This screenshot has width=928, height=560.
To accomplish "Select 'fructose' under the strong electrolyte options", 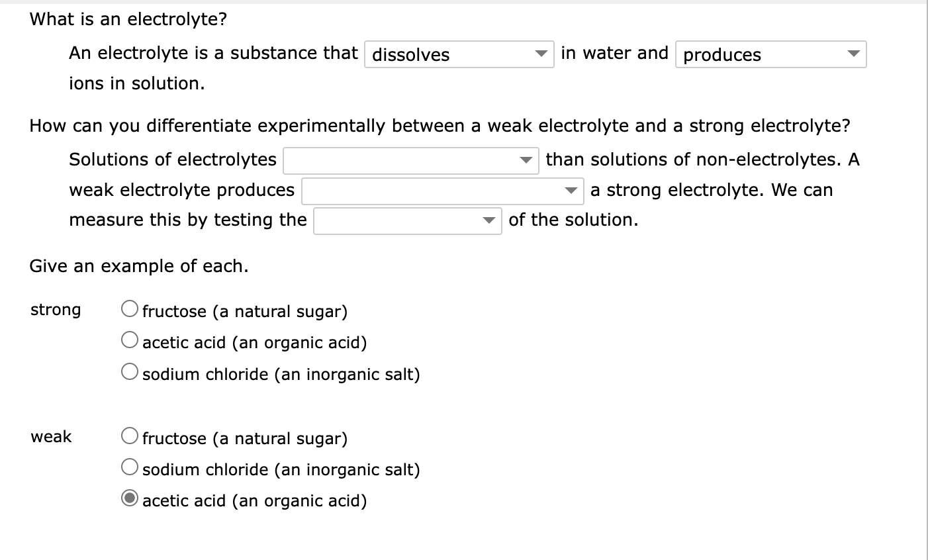I will pos(130,308).
